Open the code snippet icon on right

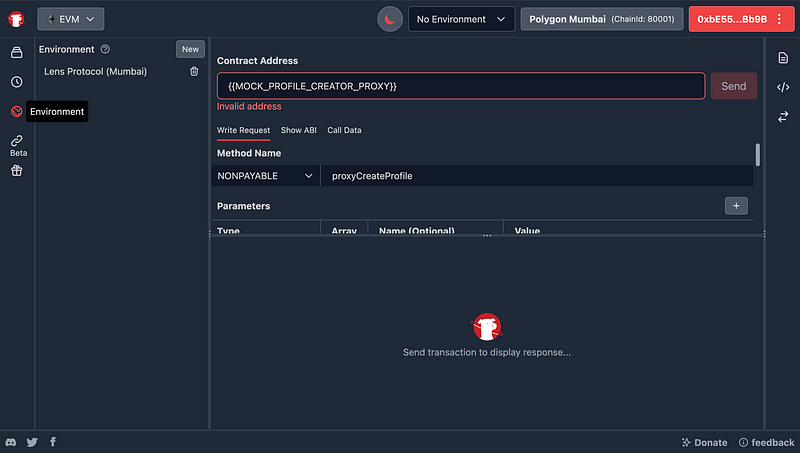click(x=783, y=88)
